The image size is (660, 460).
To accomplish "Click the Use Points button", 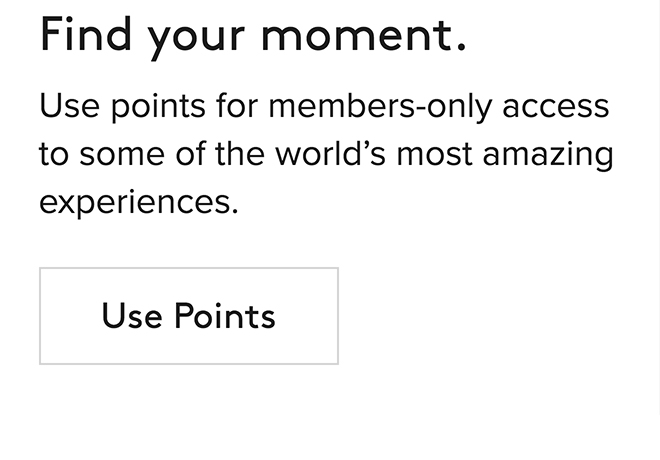I will click(189, 316).
